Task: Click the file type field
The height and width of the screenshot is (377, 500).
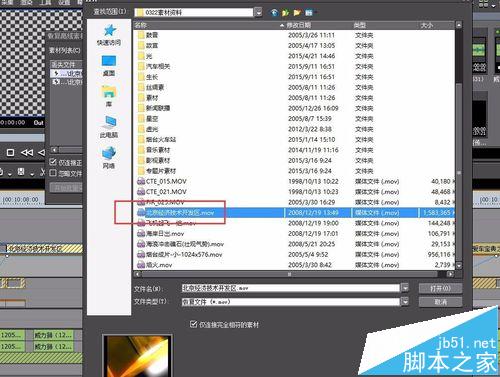Action: [x=290, y=302]
